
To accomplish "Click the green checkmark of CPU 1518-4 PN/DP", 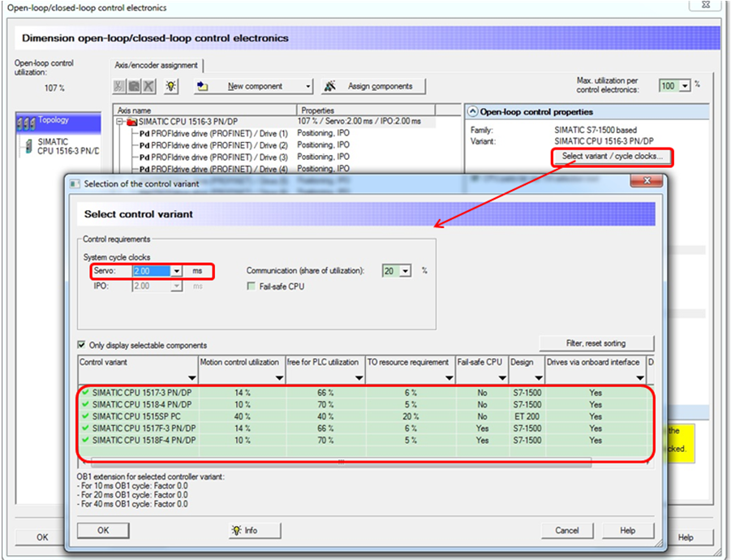I will (85, 404).
